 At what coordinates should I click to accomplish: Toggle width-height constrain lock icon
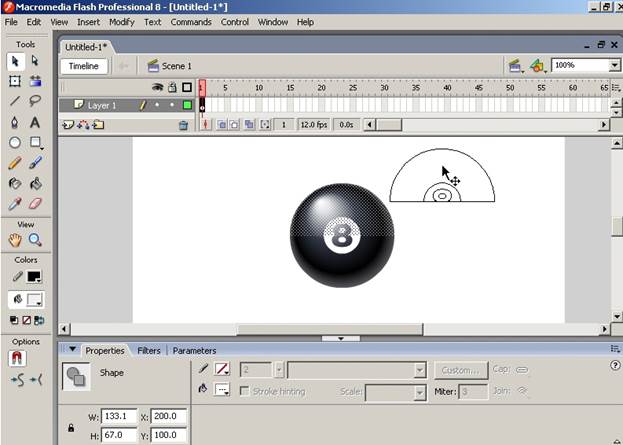pos(71,428)
